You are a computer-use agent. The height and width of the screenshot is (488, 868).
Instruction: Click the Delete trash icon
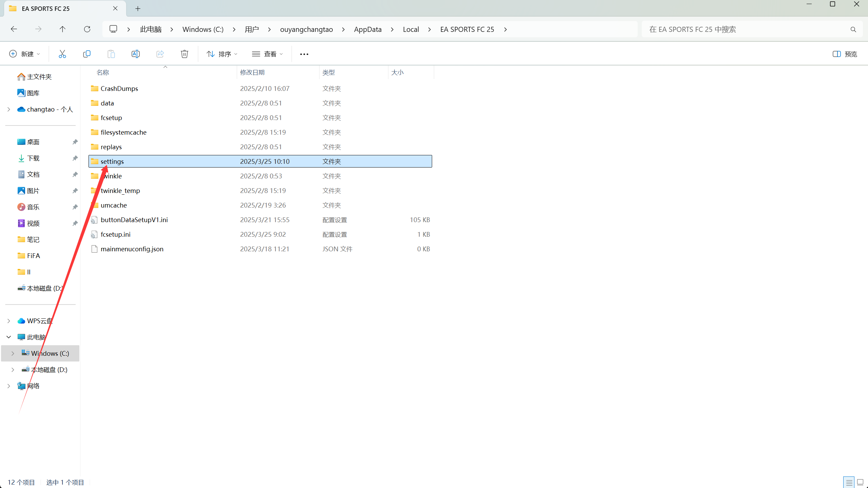pos(184,54)
